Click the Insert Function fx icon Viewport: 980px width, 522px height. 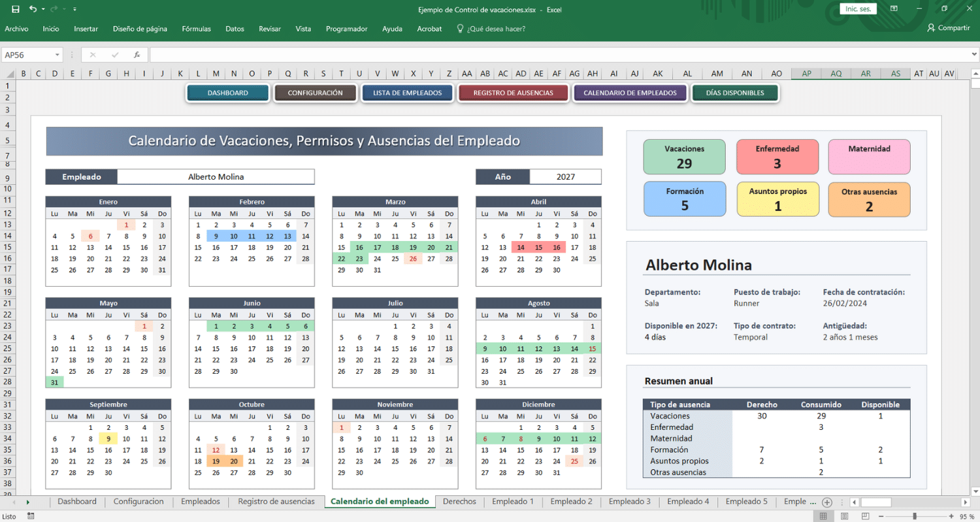(x=137, y=55)
